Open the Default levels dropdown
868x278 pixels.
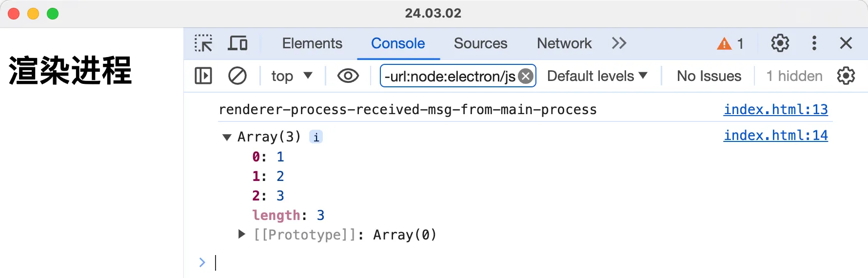tap(597, 76)
